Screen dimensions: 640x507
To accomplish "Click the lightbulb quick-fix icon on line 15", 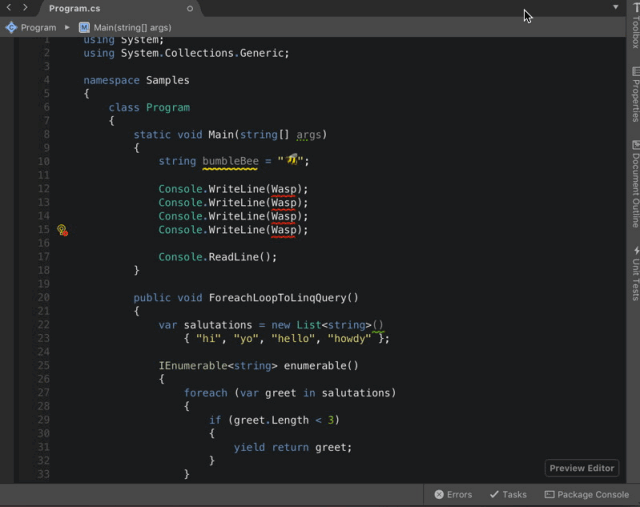I will point(62,230).
